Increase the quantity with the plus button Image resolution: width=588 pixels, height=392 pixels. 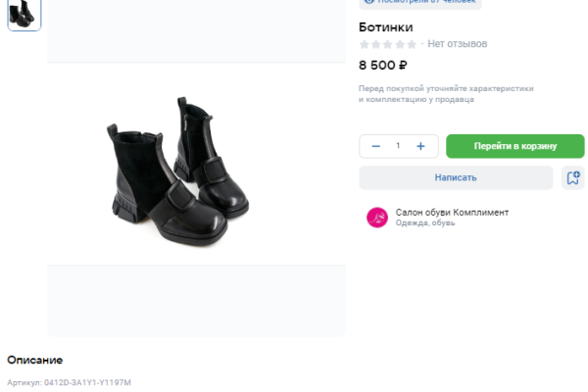420,146
